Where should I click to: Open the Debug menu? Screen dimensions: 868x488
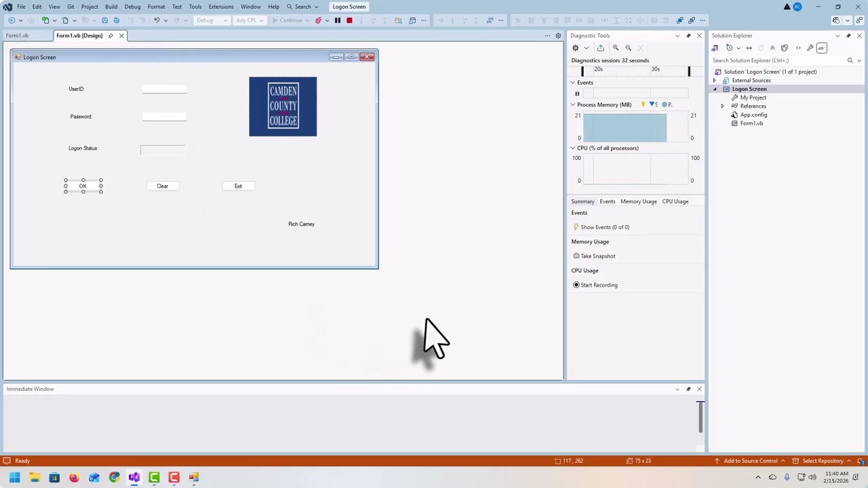(x=132, y=7)
